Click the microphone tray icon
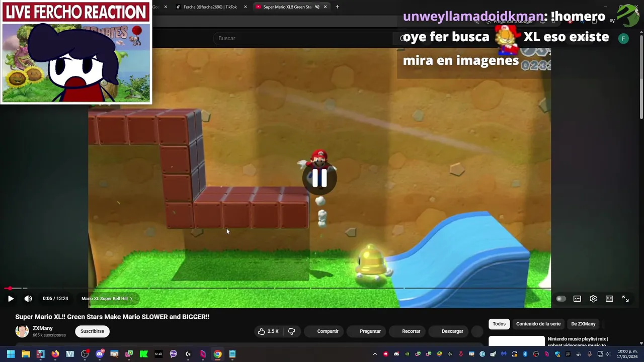The height and width of the screenshot is (362, 644). pos(590,354)
